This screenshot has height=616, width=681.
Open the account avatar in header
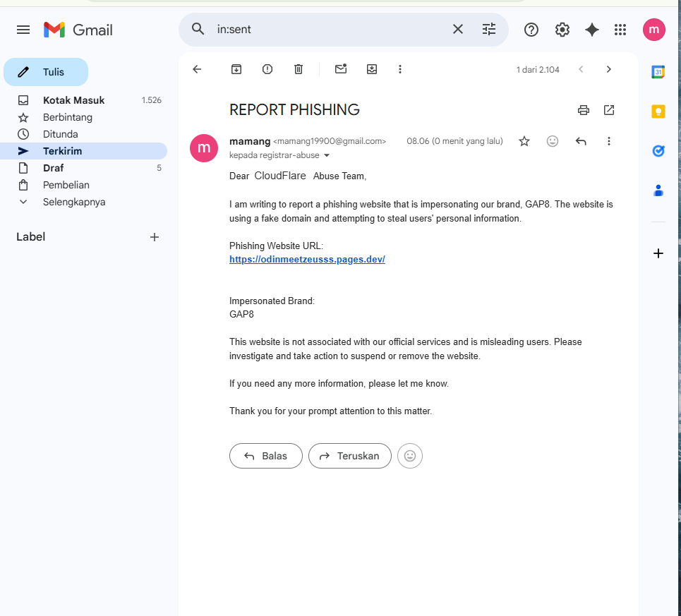click(653, 30)
